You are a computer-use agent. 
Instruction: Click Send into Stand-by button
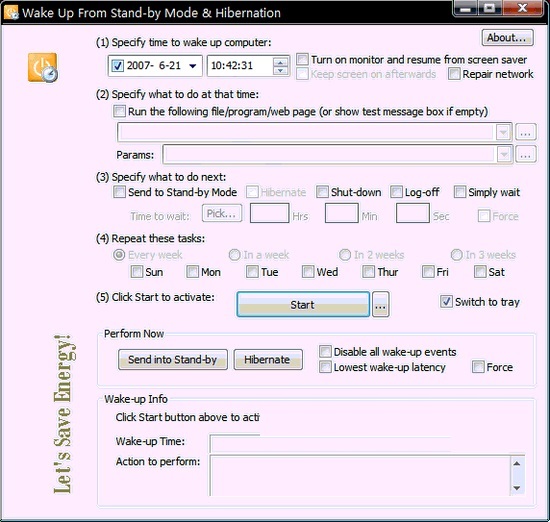point(173,359)
